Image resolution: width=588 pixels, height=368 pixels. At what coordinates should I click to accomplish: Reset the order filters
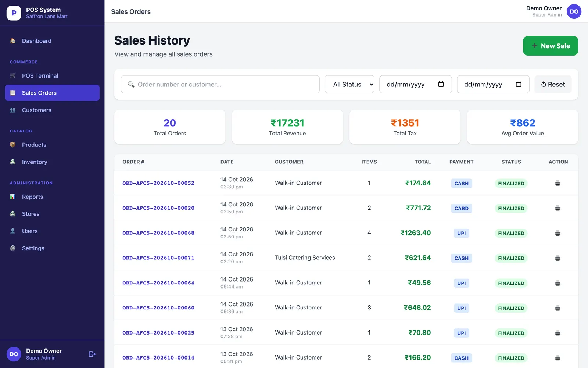tap(553, 84)
